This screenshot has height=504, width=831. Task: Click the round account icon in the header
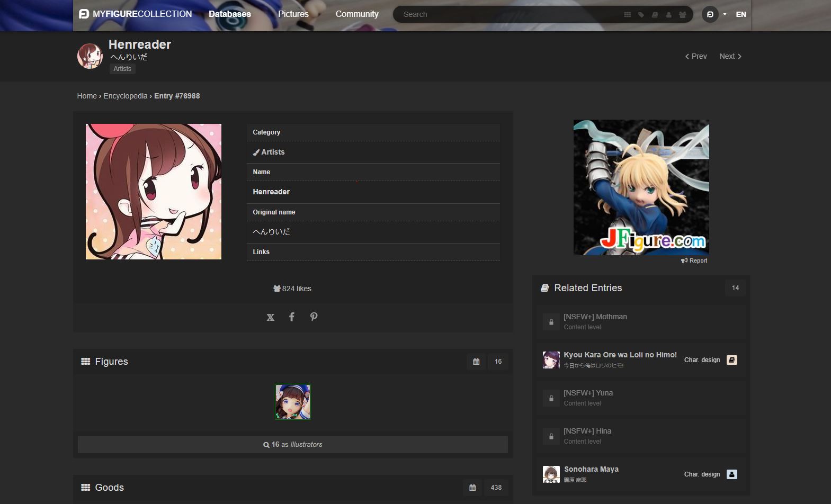[710, 14]
